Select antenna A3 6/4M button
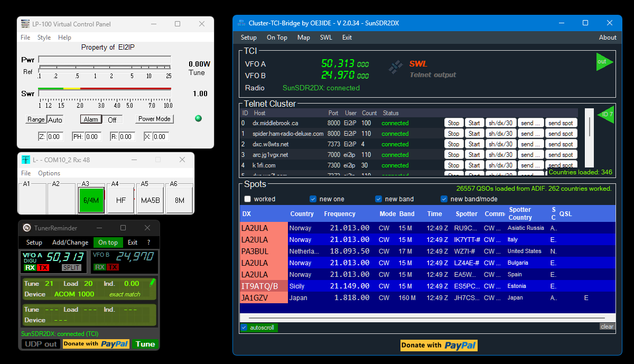 coord(91,200)
